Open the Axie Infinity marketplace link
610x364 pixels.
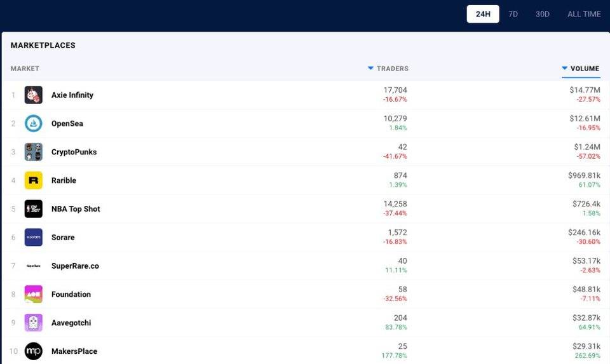[72, 95]
